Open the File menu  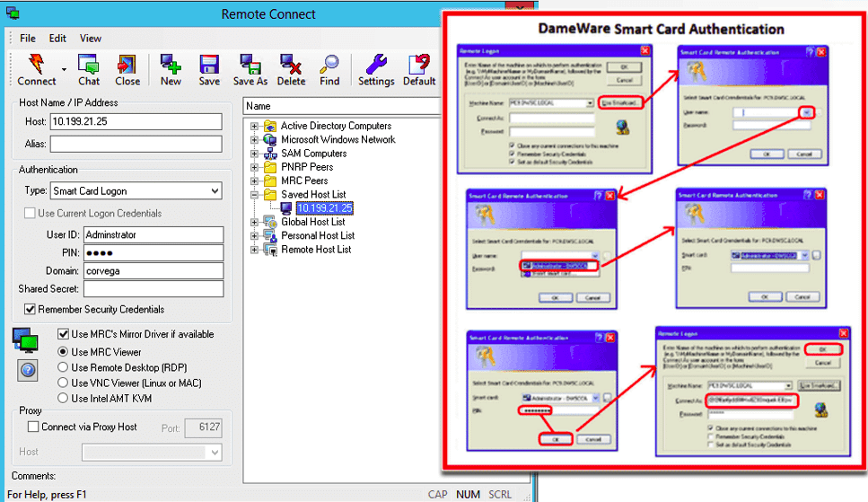coord(28,39)
